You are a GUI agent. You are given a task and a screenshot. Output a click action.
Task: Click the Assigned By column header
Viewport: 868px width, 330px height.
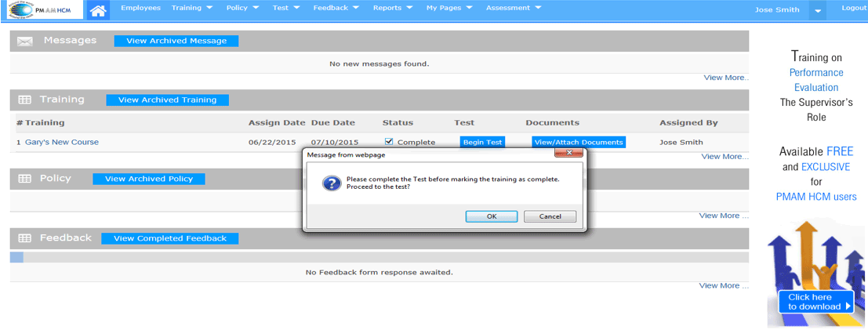pyautogui.click(x=688, y=123)
